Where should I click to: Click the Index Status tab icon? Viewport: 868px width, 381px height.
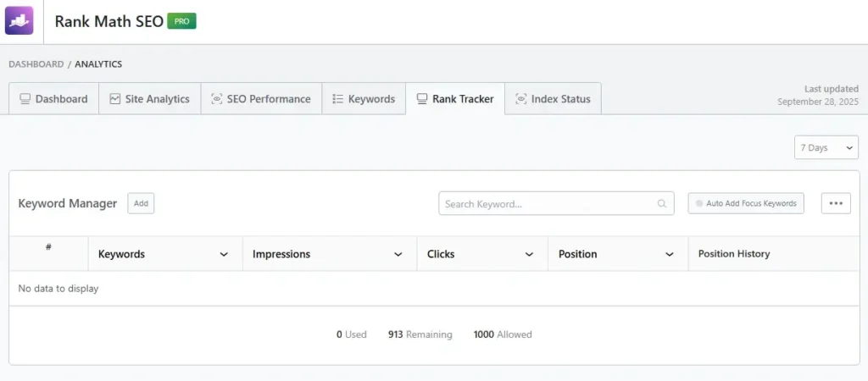coord(520,99)
